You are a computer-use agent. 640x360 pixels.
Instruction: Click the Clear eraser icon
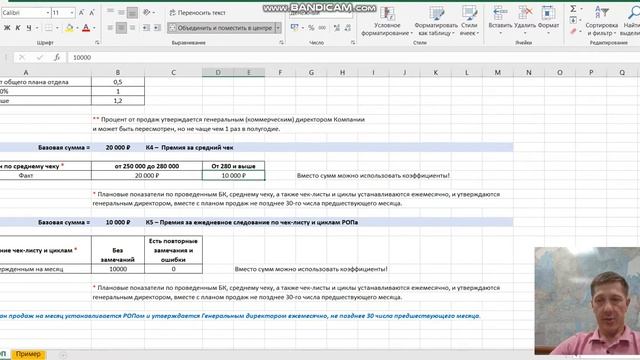click(573, 31)
